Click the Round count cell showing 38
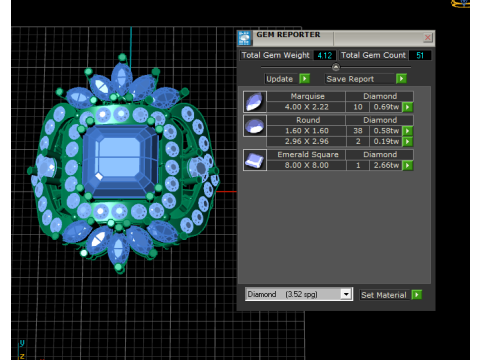Viewport: 480px width, 360px height. (358, 131)
